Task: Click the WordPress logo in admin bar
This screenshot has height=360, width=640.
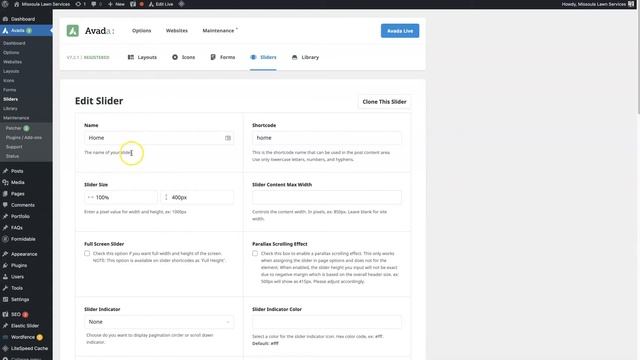Action: pyautogui.click(x=5, y=4)
